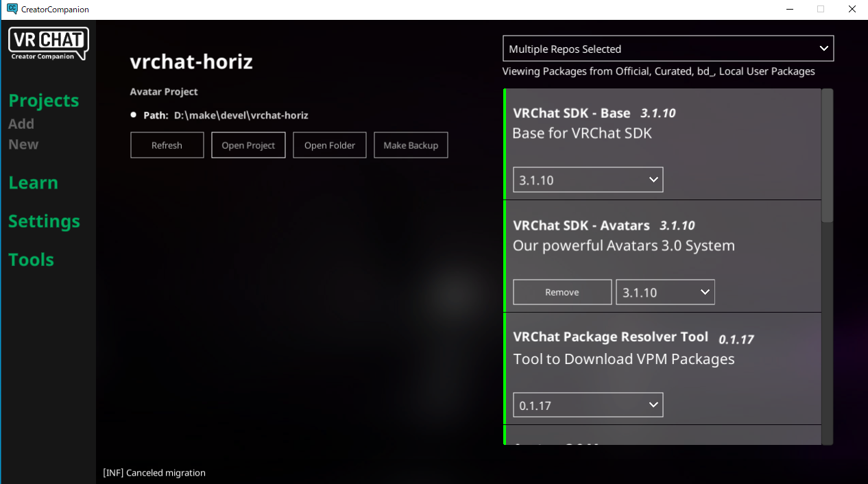The width and height of the screenshot is (868, 484).
Task: Click the vrchat-horiz project title
Action: [x=191, y=62]
